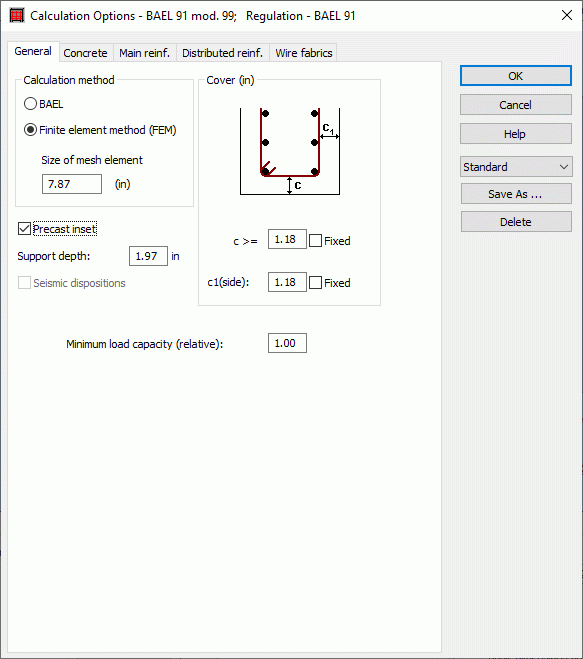The height and width of the screenshot is (659, 583).
Task: Switch to the Main reinf. tab
Action: point(145,53)
